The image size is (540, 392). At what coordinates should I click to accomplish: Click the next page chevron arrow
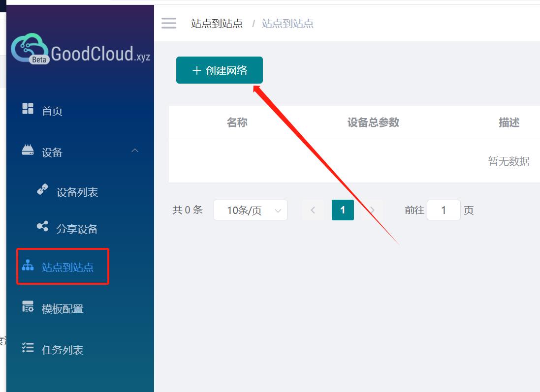point(373,210)
